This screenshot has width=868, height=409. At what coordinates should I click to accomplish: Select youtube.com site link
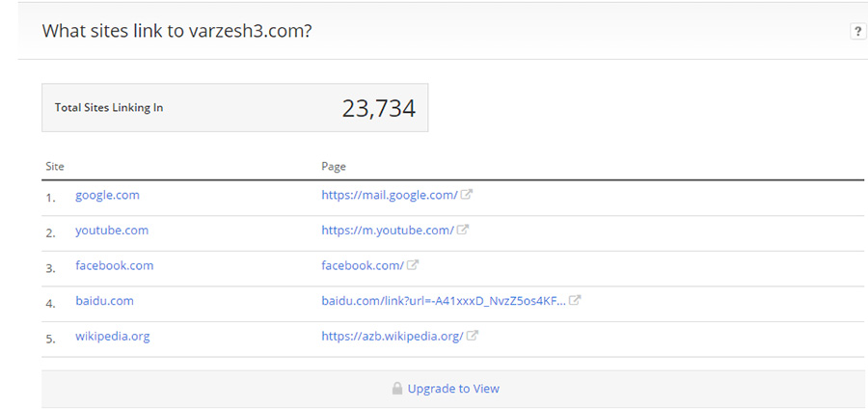coord(112,230)
